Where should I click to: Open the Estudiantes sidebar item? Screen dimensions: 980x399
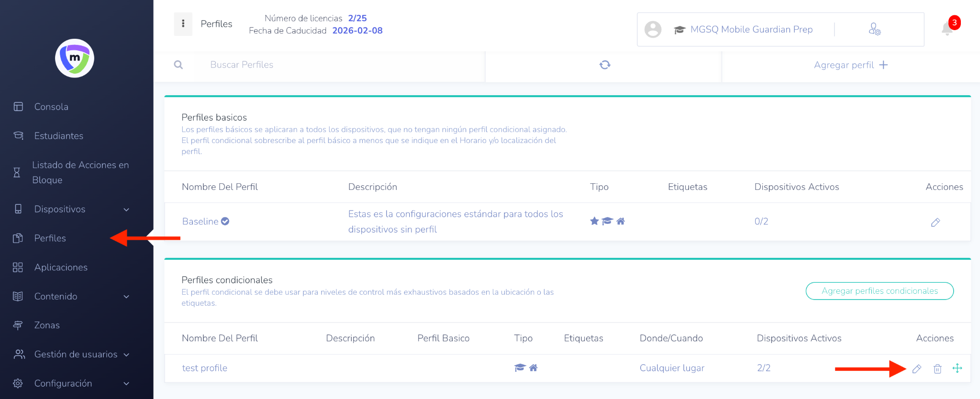58,136
